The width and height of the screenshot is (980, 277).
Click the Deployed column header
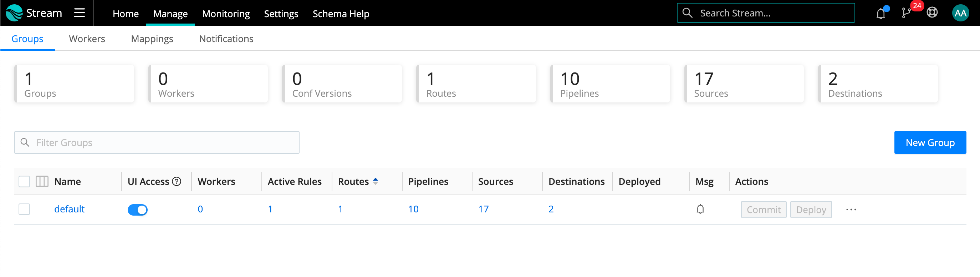[x=639, y=181]
